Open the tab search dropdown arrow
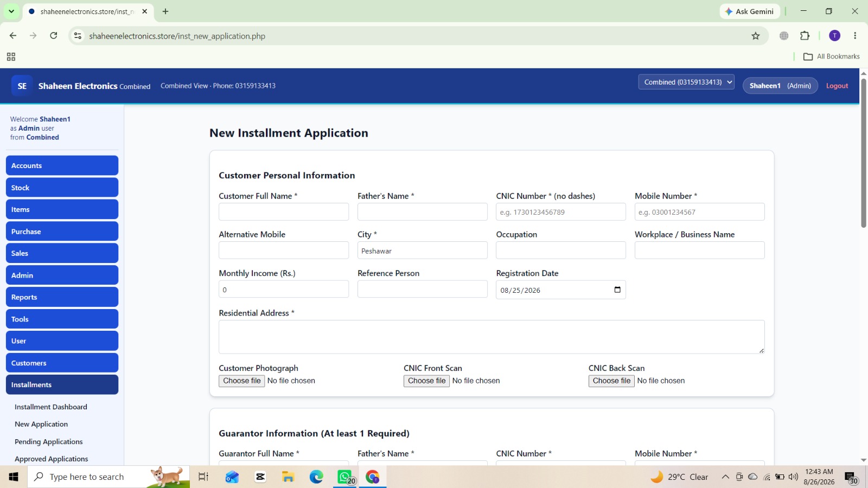This screenshot has height=488, width=868. 11,11
